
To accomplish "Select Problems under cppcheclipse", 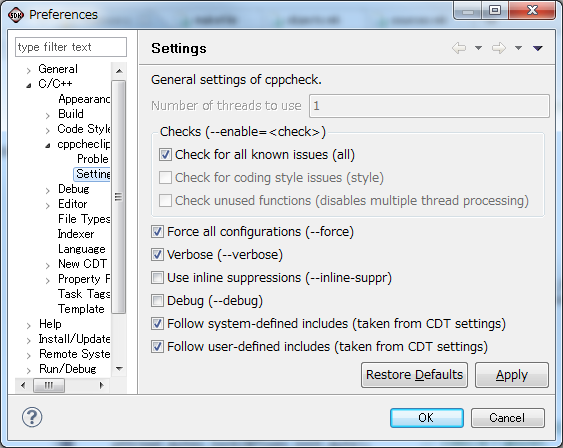I will click(93, 159).
